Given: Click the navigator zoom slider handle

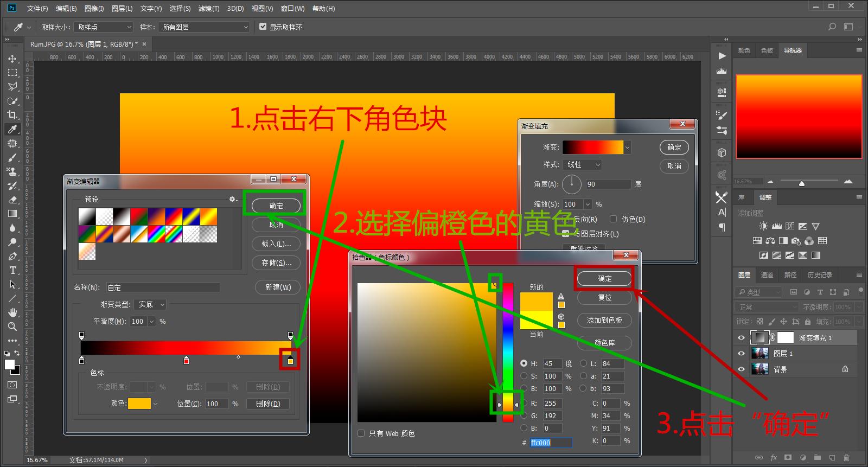Looking at the screenshot, I should [802, 183].
